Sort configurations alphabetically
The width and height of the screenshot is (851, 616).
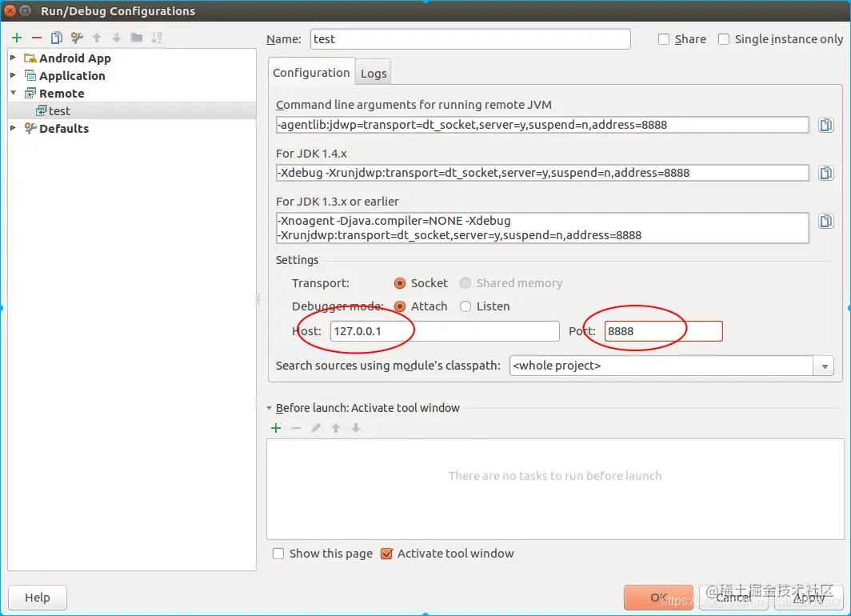coord(156,38)
